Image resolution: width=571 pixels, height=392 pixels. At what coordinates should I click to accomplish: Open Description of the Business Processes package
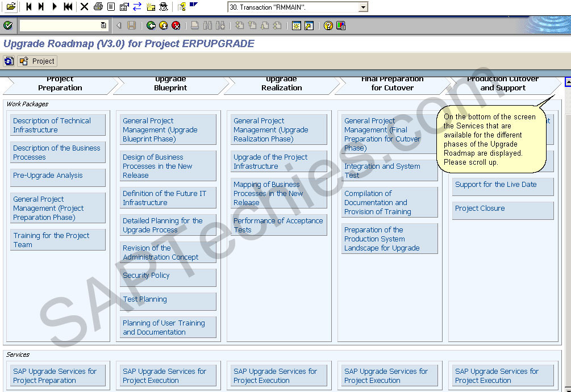(58, 152)
